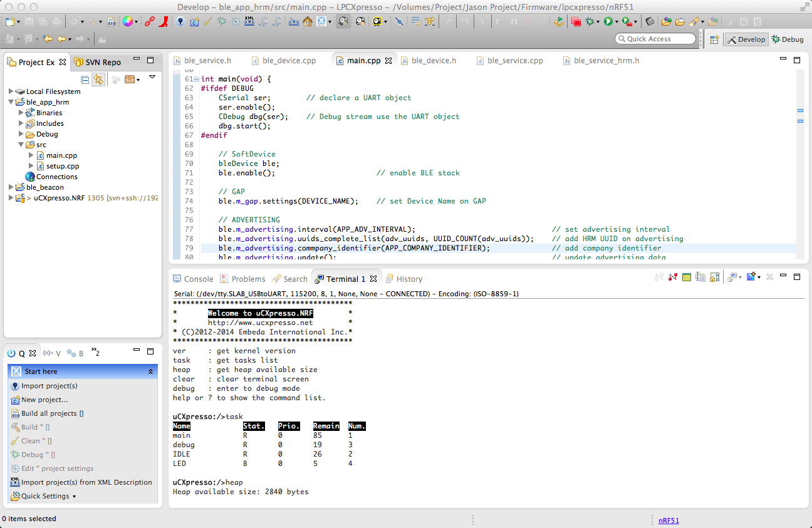Click the red Terminate All icon
Screen dimensions: 812x528
tap(576, 21)
